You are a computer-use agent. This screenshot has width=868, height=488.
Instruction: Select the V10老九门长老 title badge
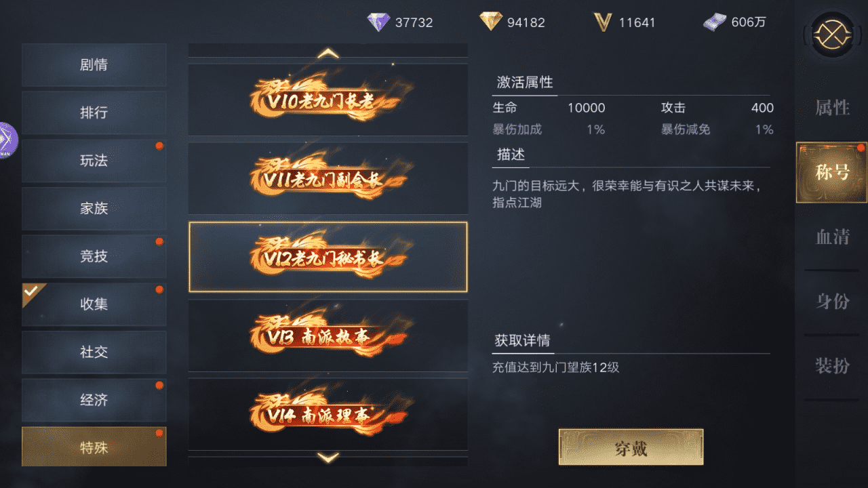click(328, 100)
